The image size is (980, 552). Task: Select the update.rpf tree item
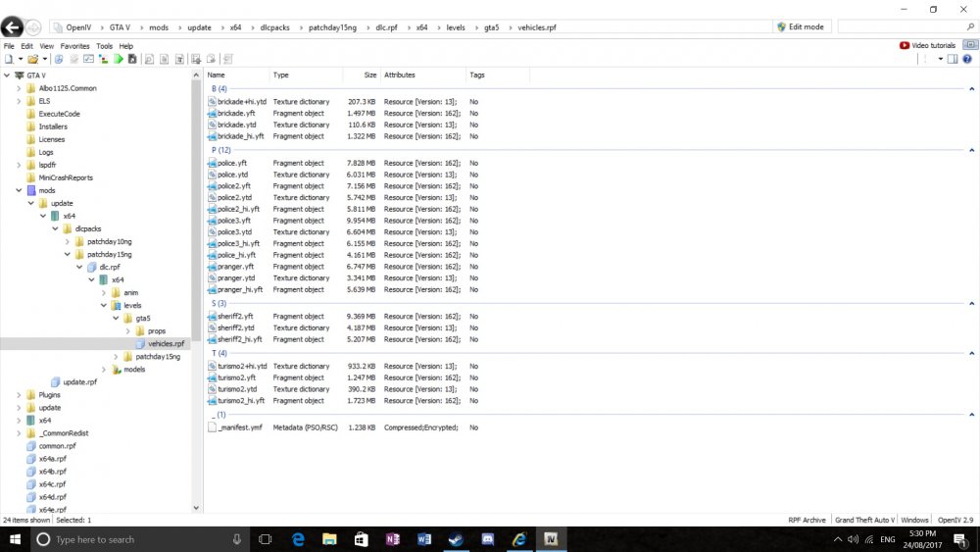coord(80,382)
